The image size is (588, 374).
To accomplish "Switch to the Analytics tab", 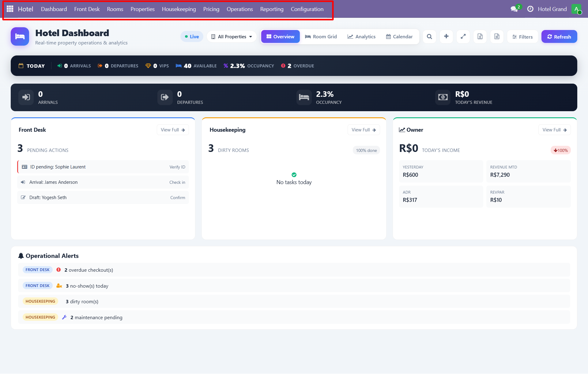I will pyautogui.click(x=361, y=36).
